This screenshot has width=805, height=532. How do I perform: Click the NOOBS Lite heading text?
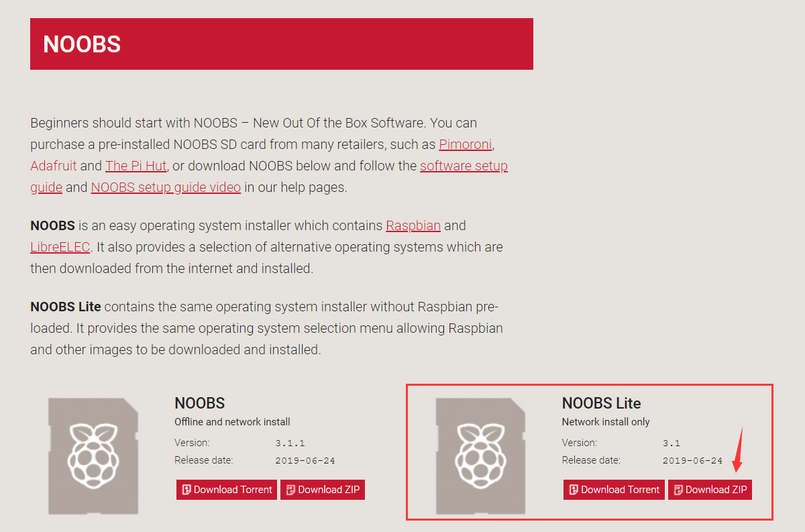(x=601, y=403)
